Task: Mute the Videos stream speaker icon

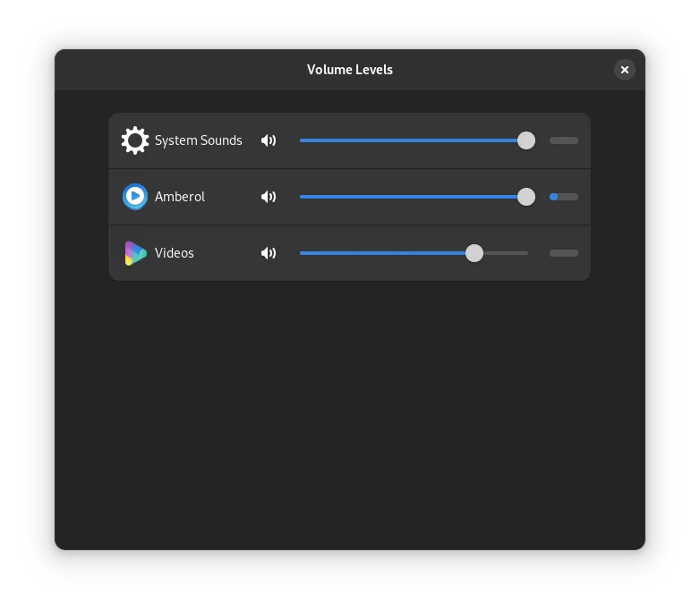Action: click(x=269, y=253)
